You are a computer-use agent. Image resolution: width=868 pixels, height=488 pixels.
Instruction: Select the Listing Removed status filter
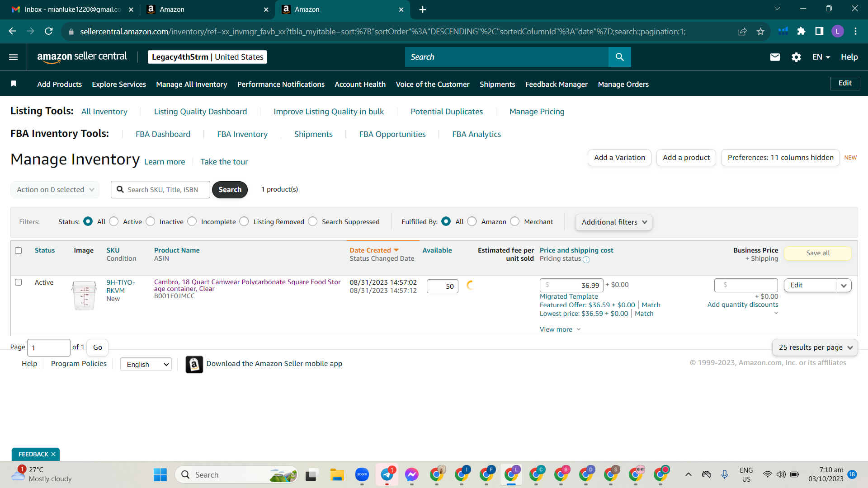[x=244, y=221]
